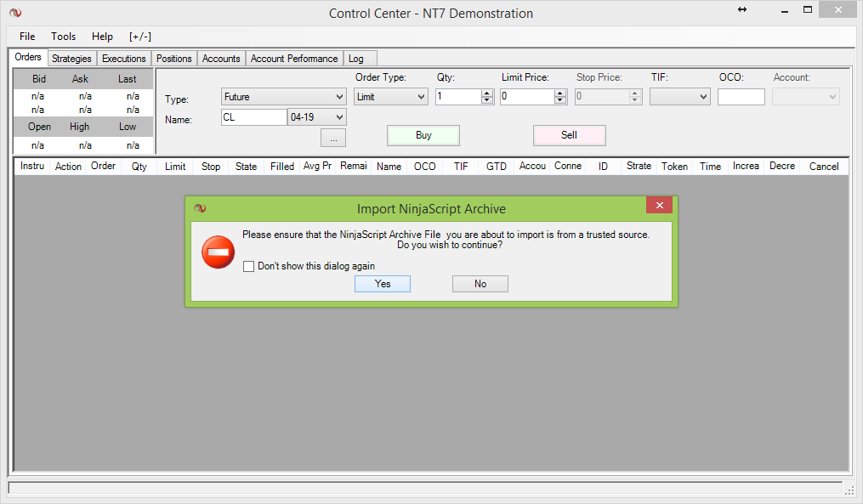
Task: Click the ID column header
Action: (x=603, y=167)
